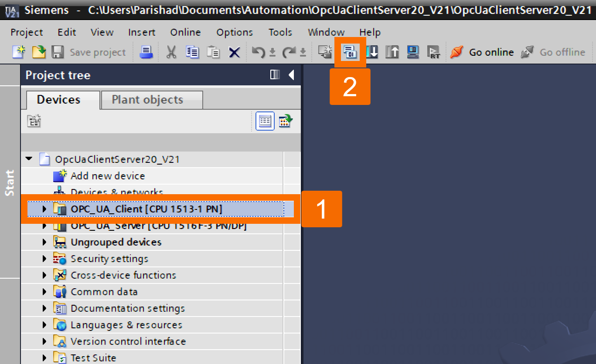Select the Version control interface label

coord(128,341)
